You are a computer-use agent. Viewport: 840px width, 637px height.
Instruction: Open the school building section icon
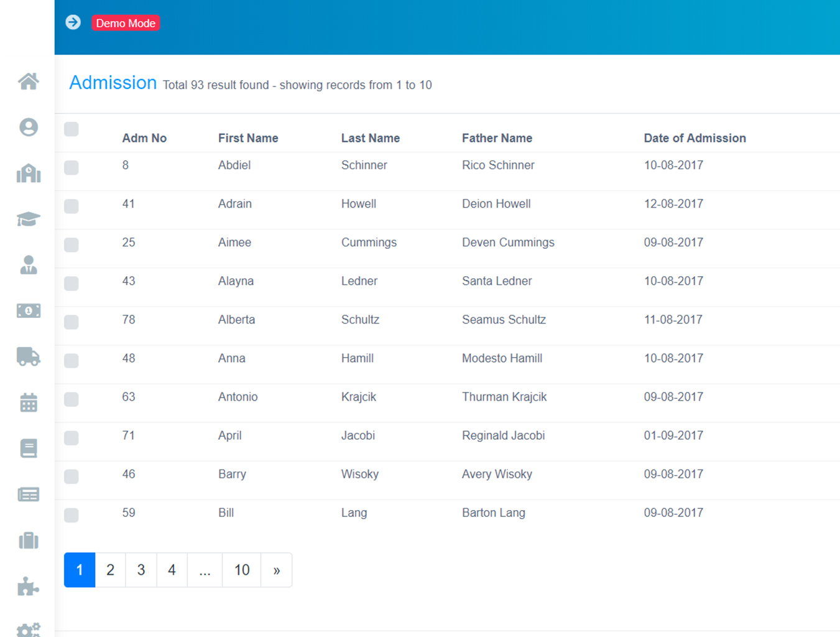(28, 173)
